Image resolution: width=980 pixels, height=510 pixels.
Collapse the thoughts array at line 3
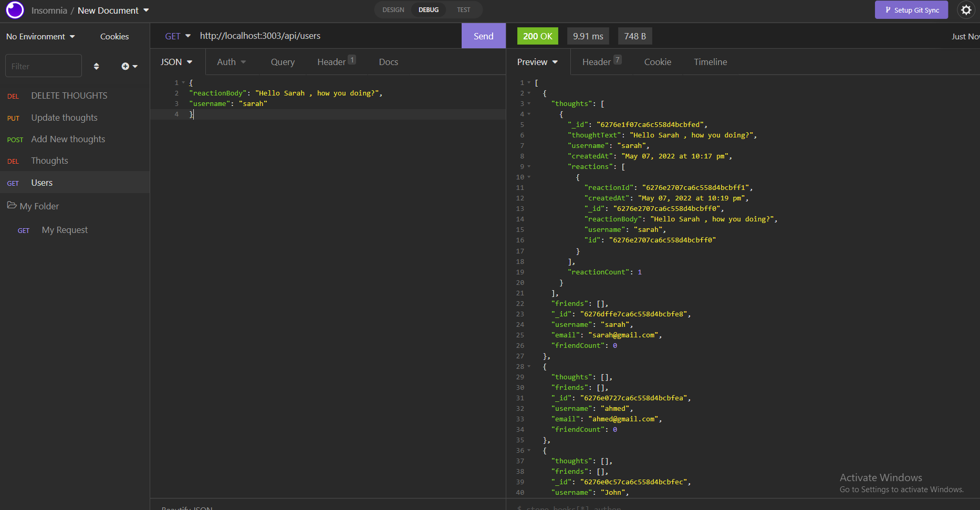coord(529,104)
